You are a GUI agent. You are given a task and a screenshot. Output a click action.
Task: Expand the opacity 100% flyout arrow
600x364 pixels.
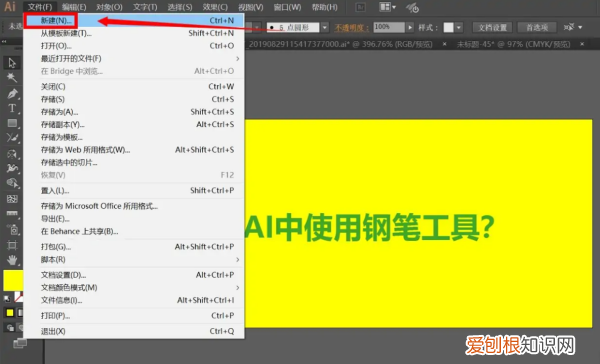[410, 28]
